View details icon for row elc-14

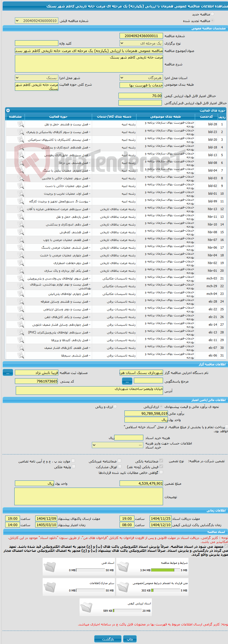pyautogui.click(x=20, y=325)
